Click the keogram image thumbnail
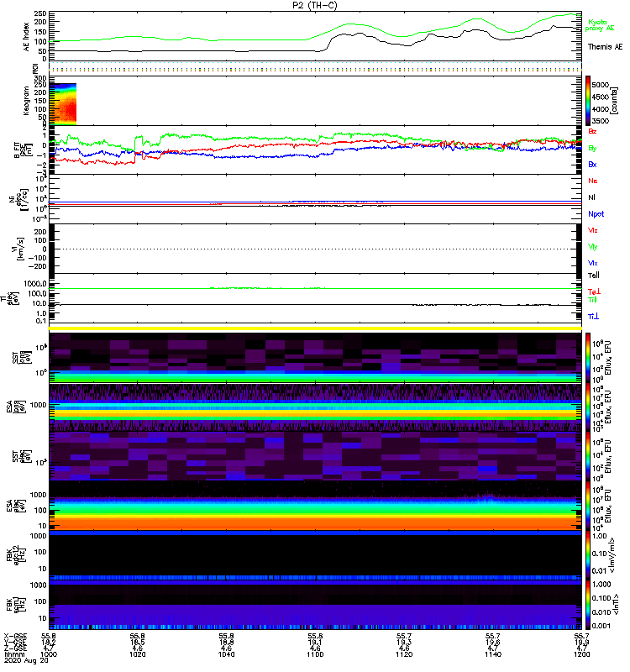 65,103
